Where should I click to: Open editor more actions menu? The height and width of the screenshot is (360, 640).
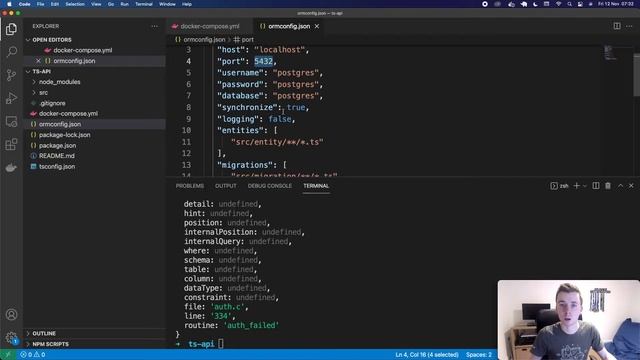629,26
